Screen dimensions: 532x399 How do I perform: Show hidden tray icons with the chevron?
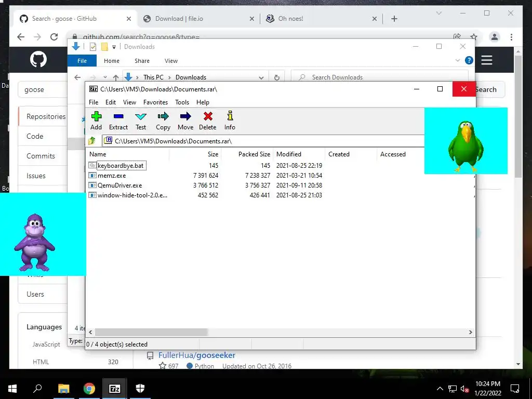[x=440, y=389]
